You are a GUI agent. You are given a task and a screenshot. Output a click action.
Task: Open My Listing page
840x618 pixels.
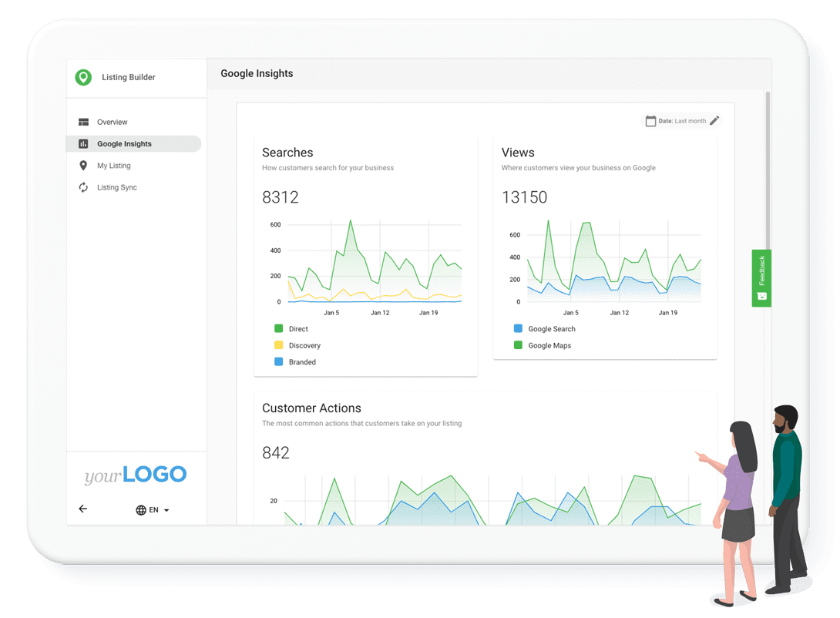tap(134, 166)
